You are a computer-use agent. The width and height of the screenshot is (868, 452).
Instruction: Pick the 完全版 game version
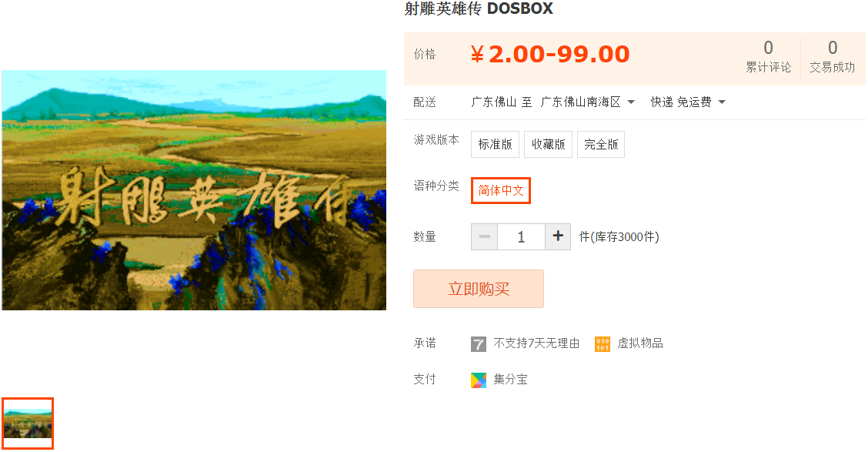pos(601,145)
